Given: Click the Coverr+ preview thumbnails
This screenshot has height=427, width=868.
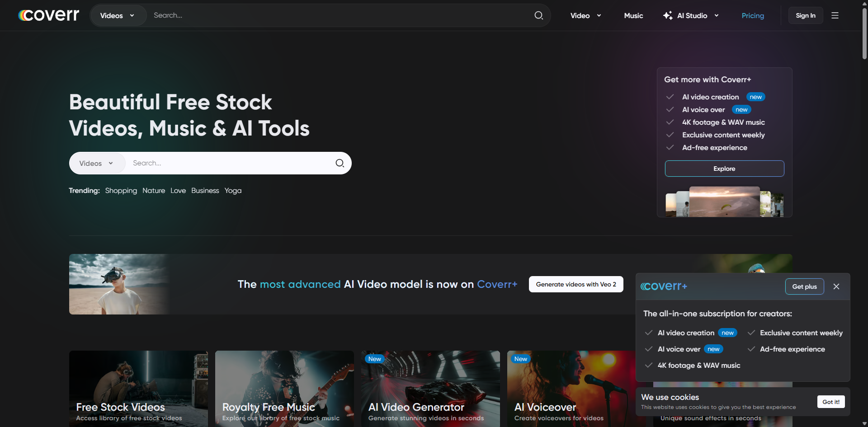Looking at the screenshot, I should 724,202.
